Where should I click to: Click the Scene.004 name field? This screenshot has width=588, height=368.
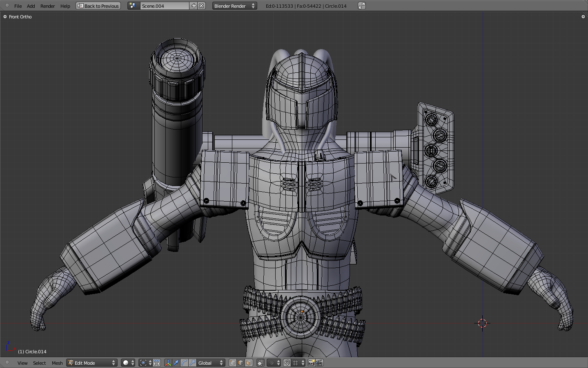pyautogui.click(x=164, y=6)
